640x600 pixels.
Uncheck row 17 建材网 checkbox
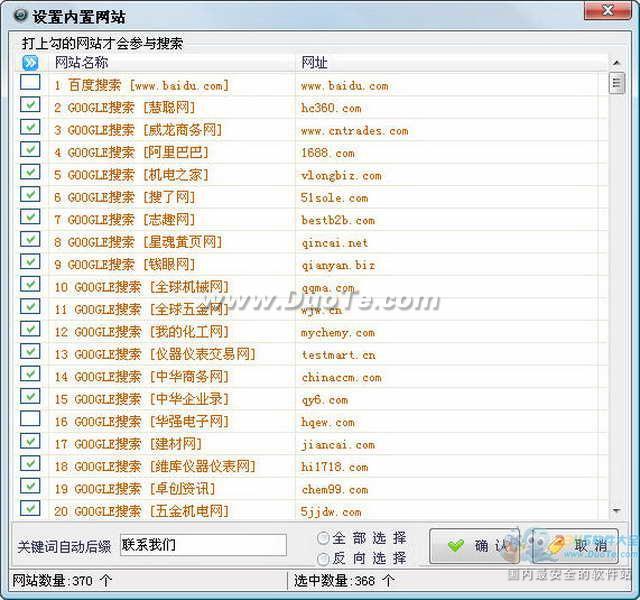pyautogui.click(x=30, y=441)
